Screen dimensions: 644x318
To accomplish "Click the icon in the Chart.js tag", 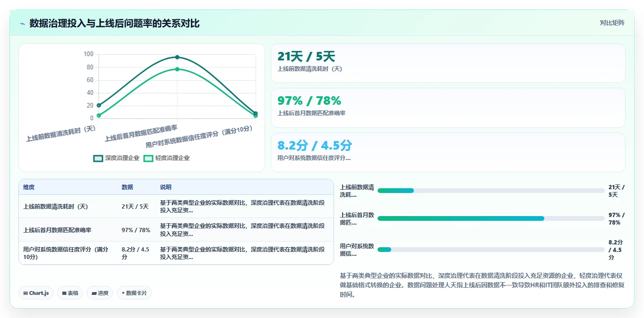I will (x=26, y=293).
